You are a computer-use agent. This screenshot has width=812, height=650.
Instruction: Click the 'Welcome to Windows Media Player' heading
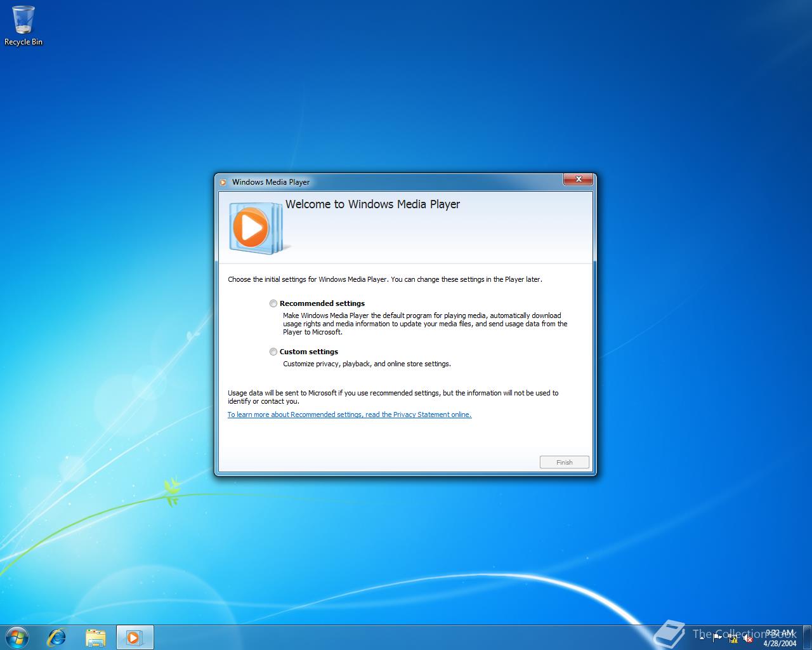point(372,204)
